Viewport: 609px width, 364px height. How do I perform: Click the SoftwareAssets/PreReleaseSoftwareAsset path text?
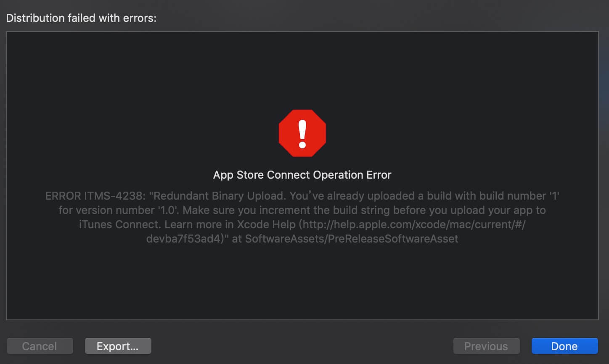352,239
